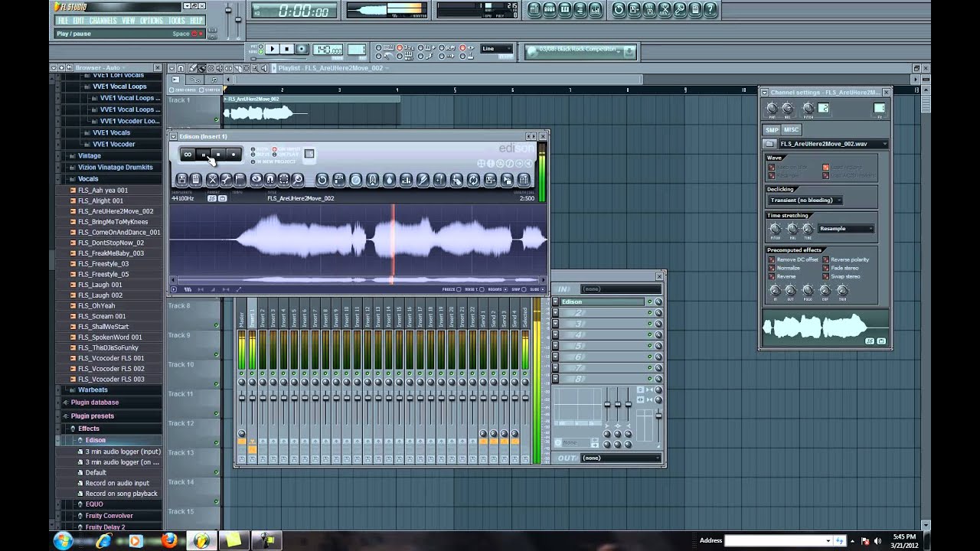The height and width of the screenshot is (551, 980).
Task: Toggle Remove DC offset checkbox
Action: click(x=772, y=260)
